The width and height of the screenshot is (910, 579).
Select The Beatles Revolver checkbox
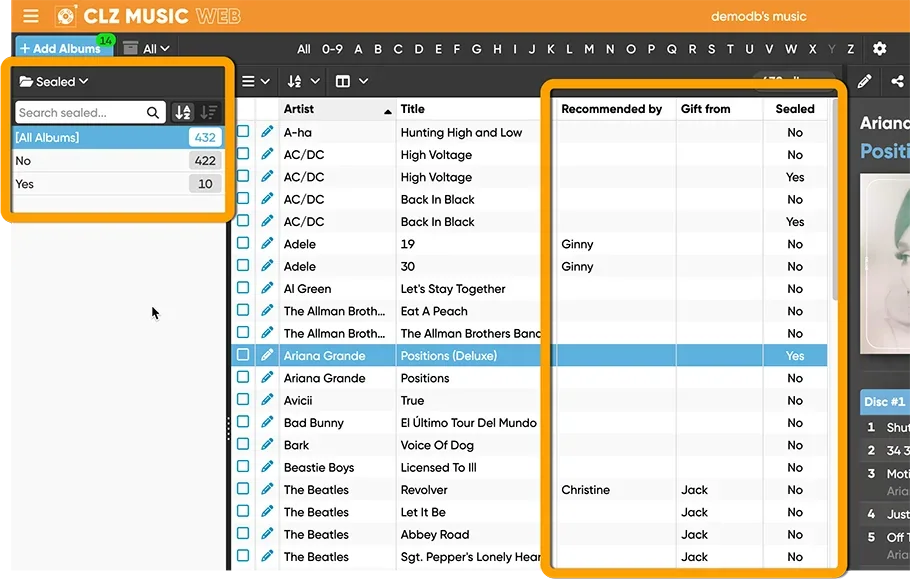tap(243, 488)
